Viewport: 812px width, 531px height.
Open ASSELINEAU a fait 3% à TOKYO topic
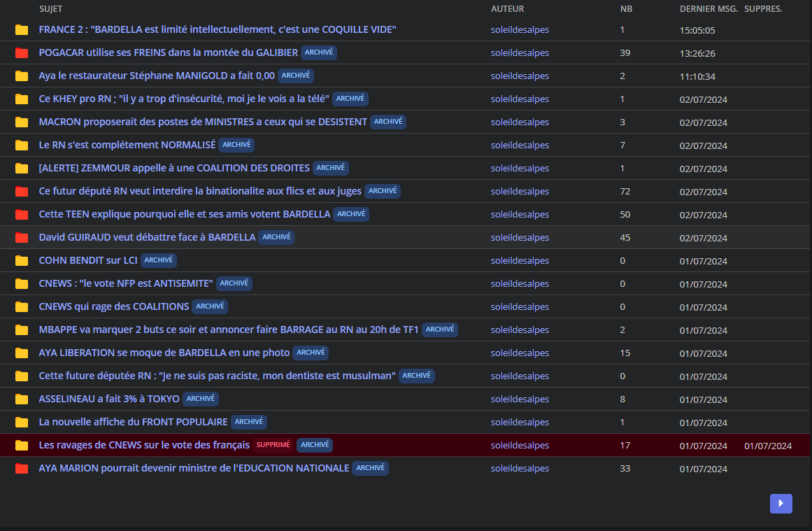point(109,399)
